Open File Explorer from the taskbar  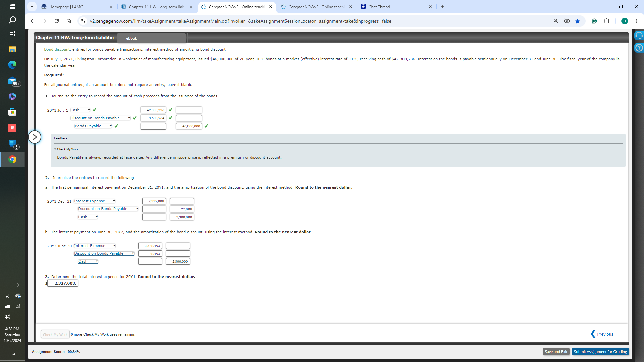pos(12,49)
